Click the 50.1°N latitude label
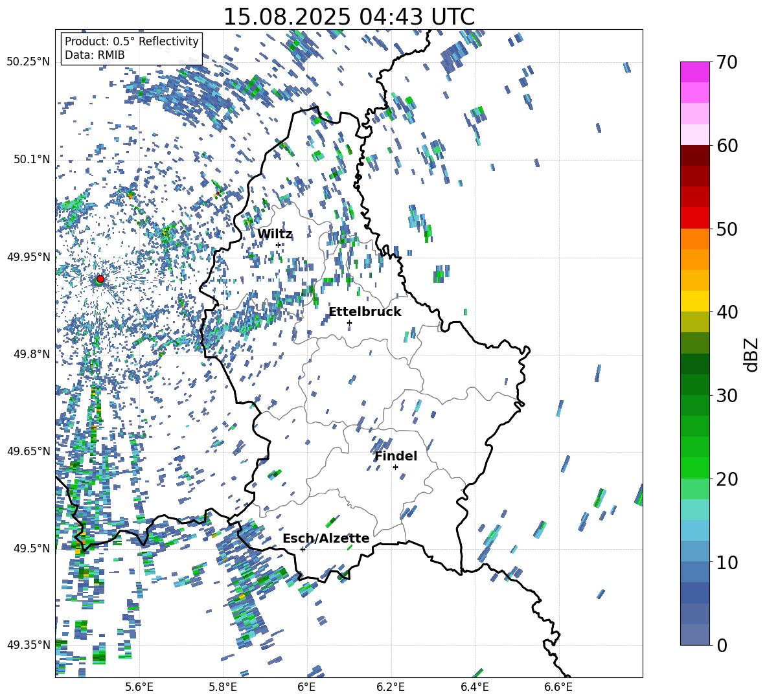767x700 pixels. click(x=31, y=159)
